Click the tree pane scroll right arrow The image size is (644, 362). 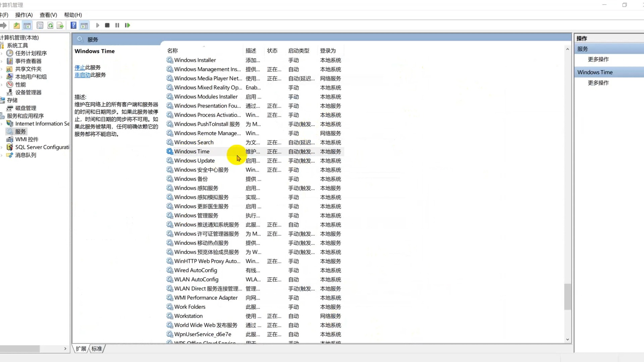pyautogui.click(x=65, y=349)
